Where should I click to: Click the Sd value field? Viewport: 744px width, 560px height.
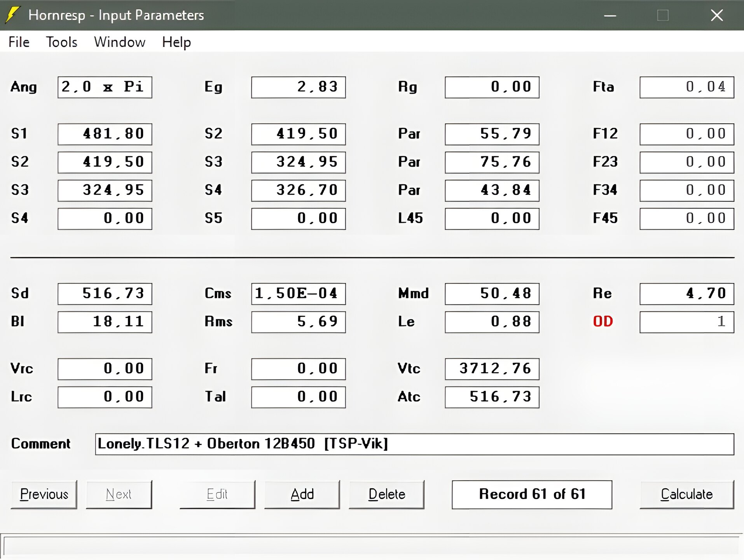[x=105, y=294]
